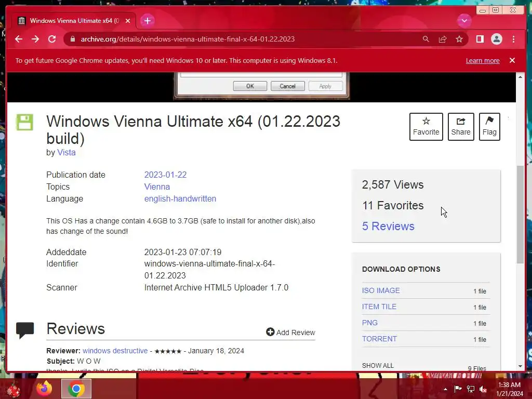Screen dimensions: 532x399
Task: Show hidden system tray icons
Action: click(x=445, y=389)
